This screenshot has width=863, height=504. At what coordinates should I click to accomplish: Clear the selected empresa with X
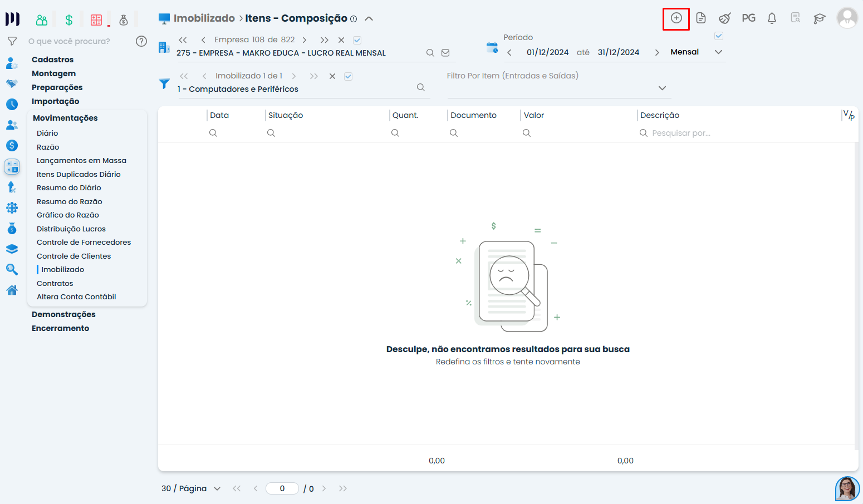tap(341, 40)
